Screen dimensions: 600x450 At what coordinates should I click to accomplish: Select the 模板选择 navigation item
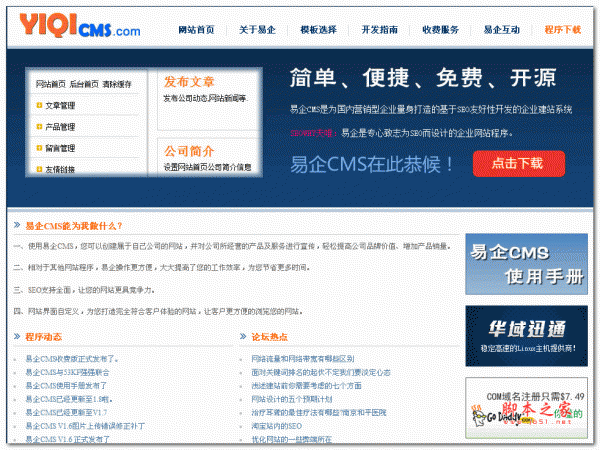(318, 30)
